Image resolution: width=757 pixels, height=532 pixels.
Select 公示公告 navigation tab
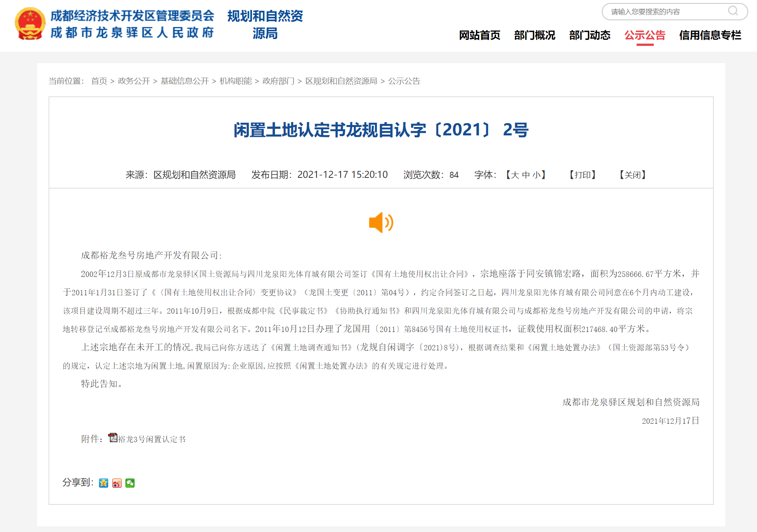(x=645, y=35)
